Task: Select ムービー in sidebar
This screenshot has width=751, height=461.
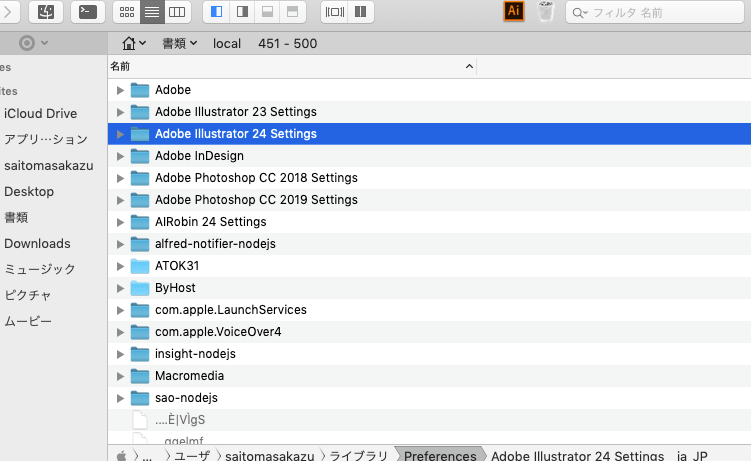Action: (28, 321)
